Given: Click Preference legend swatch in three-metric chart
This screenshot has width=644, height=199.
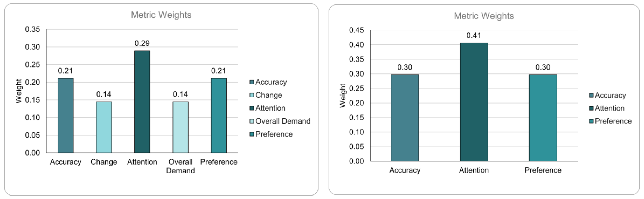Looking at the screenshot, I should coord(591,121).
